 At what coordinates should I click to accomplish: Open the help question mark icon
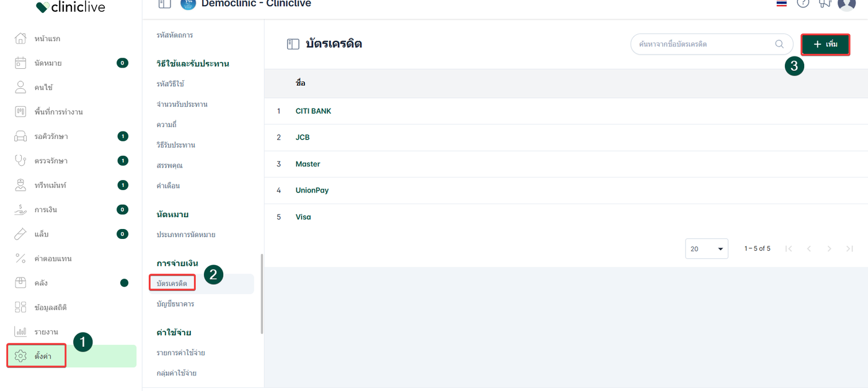click(x=803, y=3)
